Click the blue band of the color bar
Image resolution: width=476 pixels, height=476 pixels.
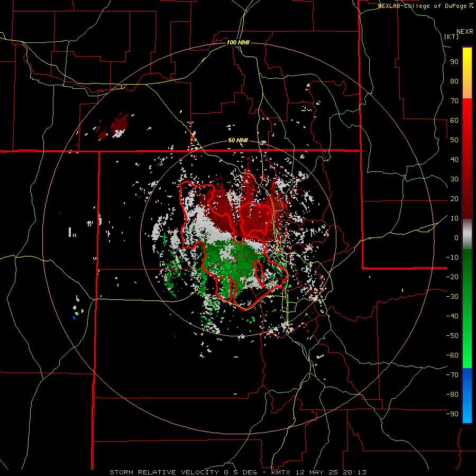467,395
